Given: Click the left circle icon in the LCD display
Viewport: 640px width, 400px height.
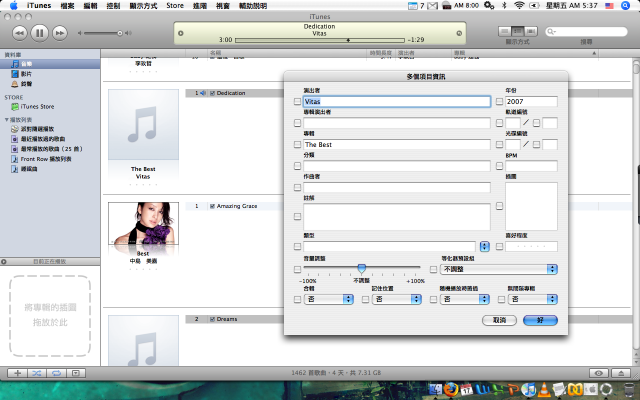Looking at the screenshot, I should coord(181,33).
